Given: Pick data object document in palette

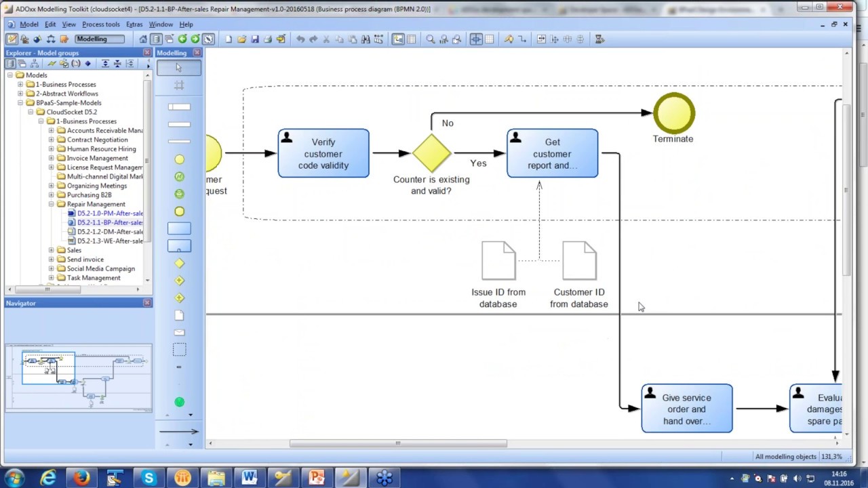Looking at the screenshot, I should [x=179, y=315].
